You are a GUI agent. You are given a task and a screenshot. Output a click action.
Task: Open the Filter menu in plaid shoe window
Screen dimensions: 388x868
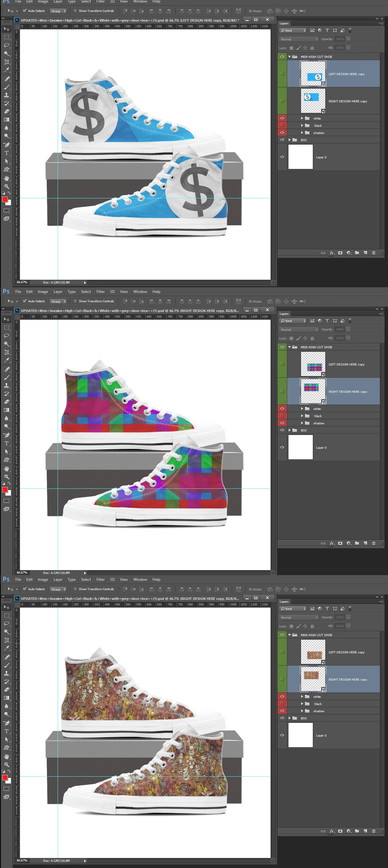101,291
